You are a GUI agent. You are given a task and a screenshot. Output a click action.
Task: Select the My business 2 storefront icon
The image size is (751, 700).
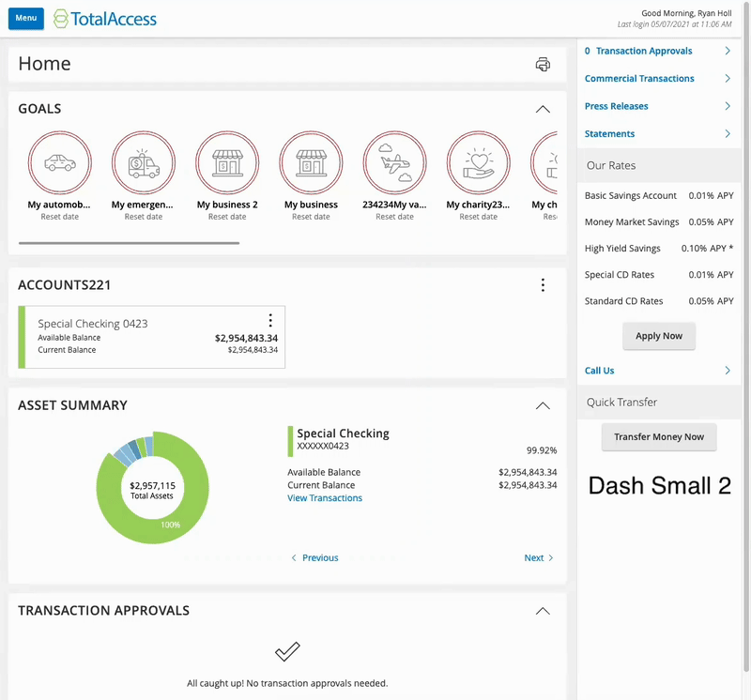[x=226, y=162]
